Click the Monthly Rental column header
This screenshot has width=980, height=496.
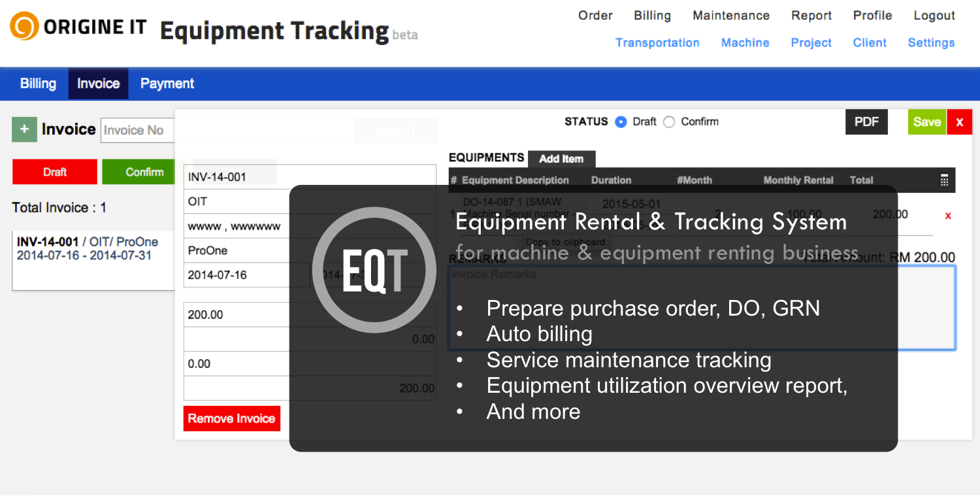coord(798,180)
